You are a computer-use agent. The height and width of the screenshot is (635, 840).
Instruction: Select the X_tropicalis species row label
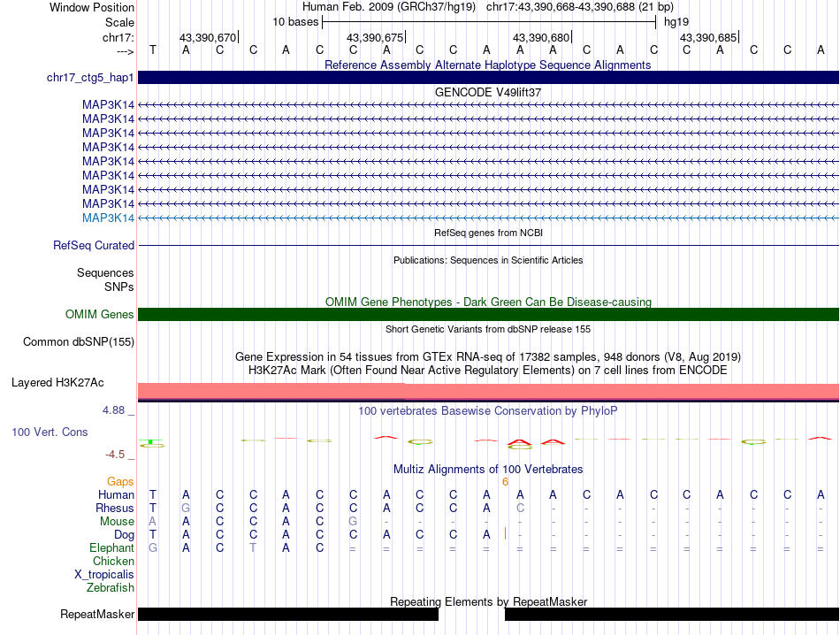click(x=104, y=575)
